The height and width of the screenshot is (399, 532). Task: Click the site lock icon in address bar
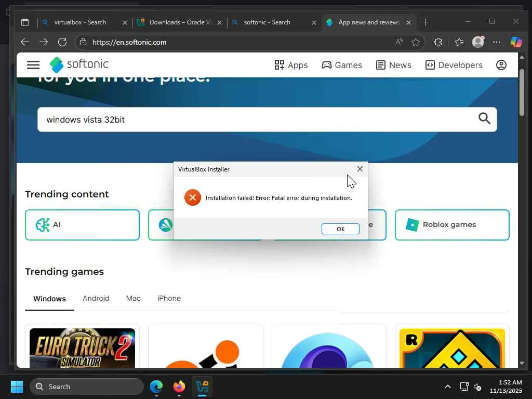pyautogui.click(x=83, y=42)
